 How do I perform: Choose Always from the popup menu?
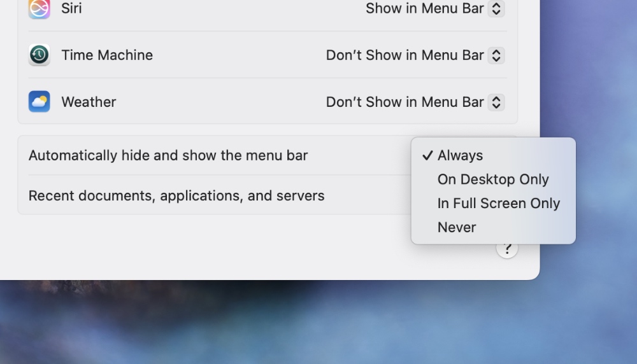460,156
